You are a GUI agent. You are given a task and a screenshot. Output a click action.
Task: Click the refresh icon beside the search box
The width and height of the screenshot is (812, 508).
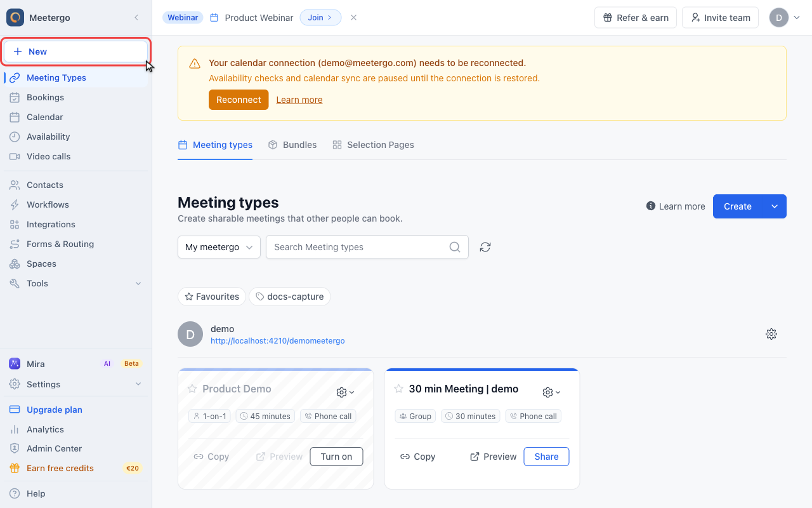click(485, 247)
